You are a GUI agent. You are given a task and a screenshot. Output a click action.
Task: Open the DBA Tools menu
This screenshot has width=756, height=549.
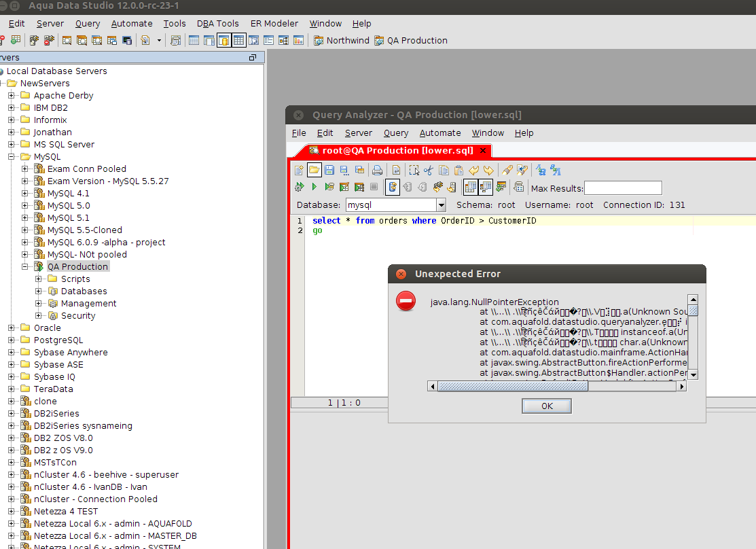coord(217,24)
